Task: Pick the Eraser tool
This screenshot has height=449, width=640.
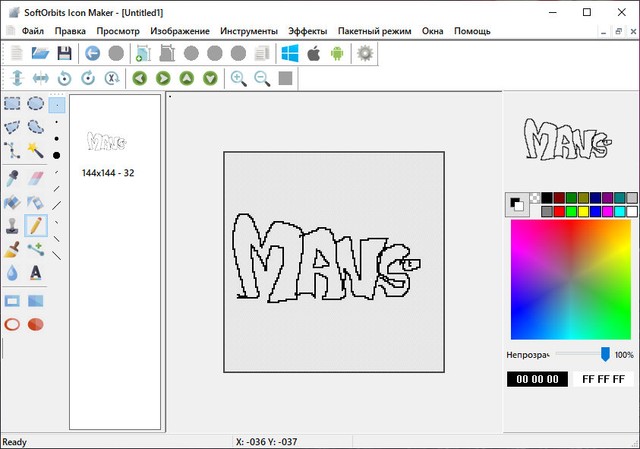Action: pos(36,177)
